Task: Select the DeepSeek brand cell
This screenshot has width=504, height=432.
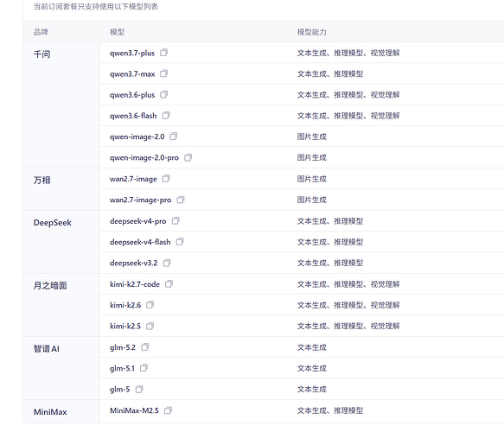Action: coord(61,242)
